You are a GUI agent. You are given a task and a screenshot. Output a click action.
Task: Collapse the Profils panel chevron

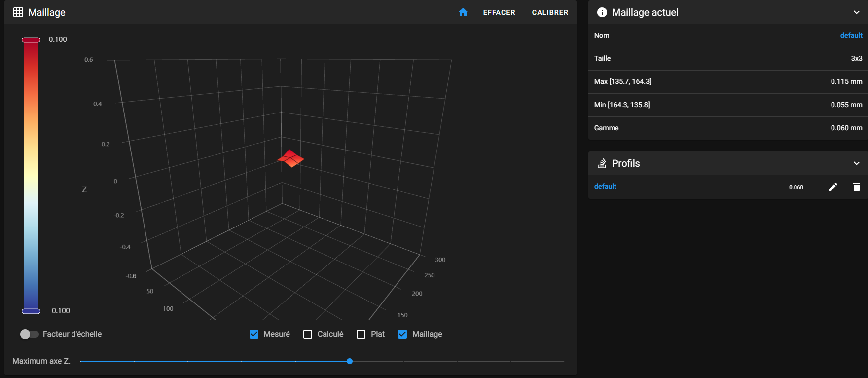tap(857, 163)
